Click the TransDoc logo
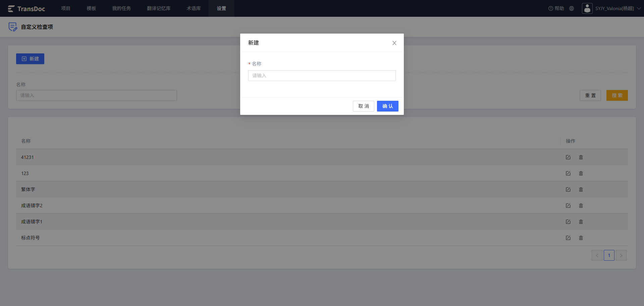The image size is (644, 306). (x=26, y=9)
